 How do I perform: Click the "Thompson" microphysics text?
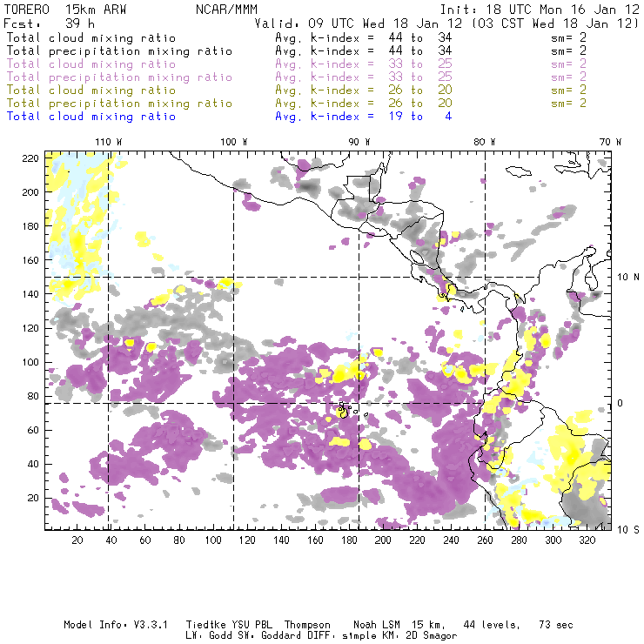click(307, 625)
